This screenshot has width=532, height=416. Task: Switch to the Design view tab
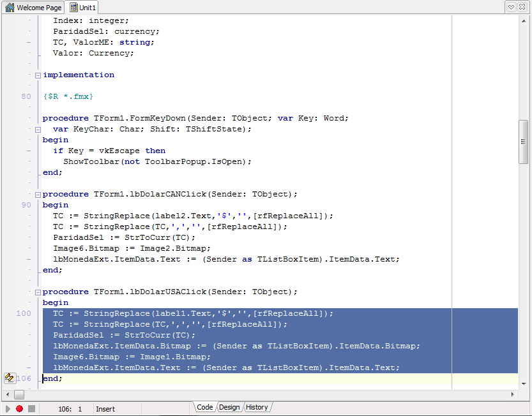[229, 407]
